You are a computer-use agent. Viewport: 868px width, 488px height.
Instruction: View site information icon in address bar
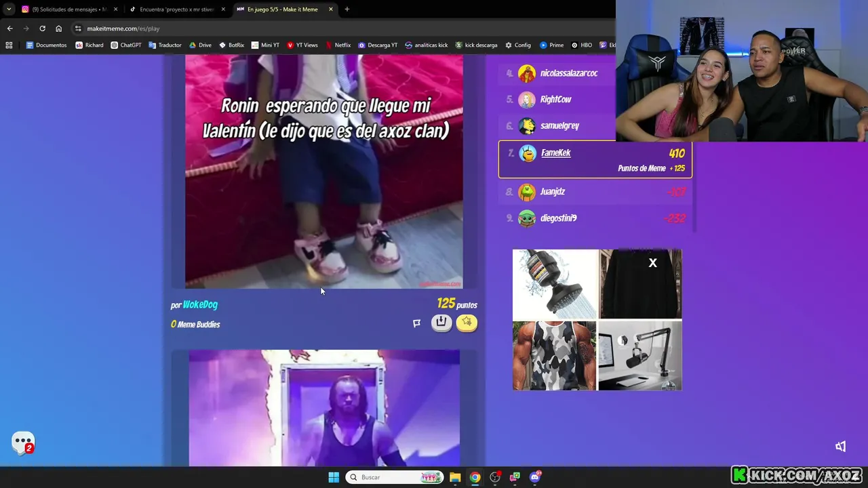[78, 28]
